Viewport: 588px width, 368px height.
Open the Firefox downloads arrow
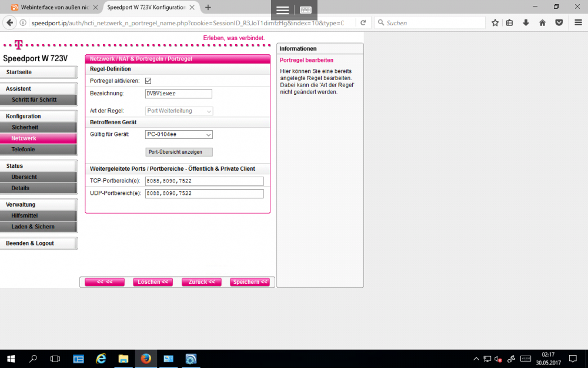pos(526,23)
